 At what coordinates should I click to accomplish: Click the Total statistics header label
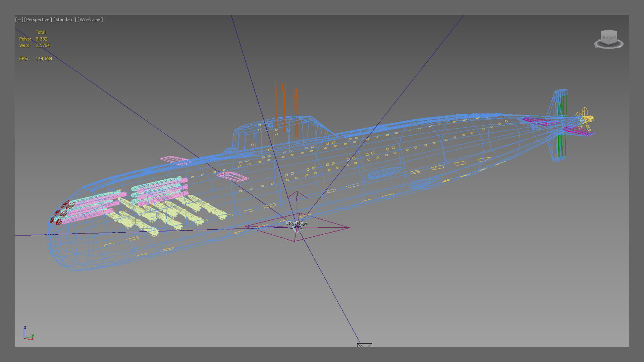[x=41, y=33]
